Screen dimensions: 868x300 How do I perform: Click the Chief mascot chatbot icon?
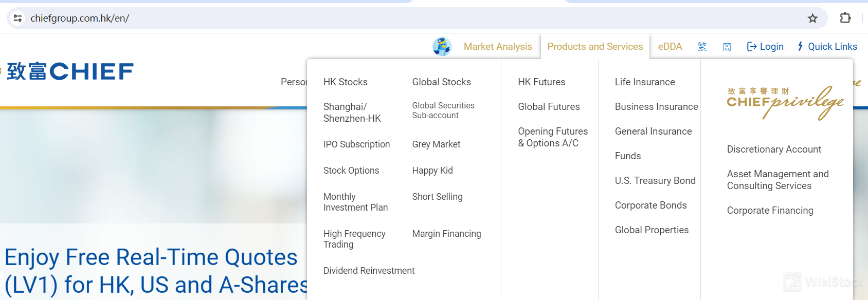[x=441, y=46]
